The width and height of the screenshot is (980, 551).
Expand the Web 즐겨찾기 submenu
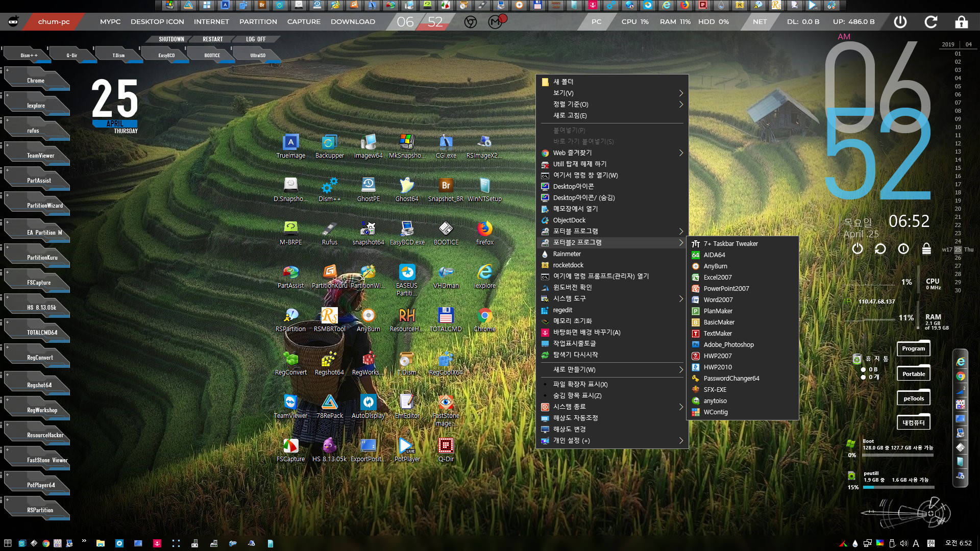coord(612,153)
